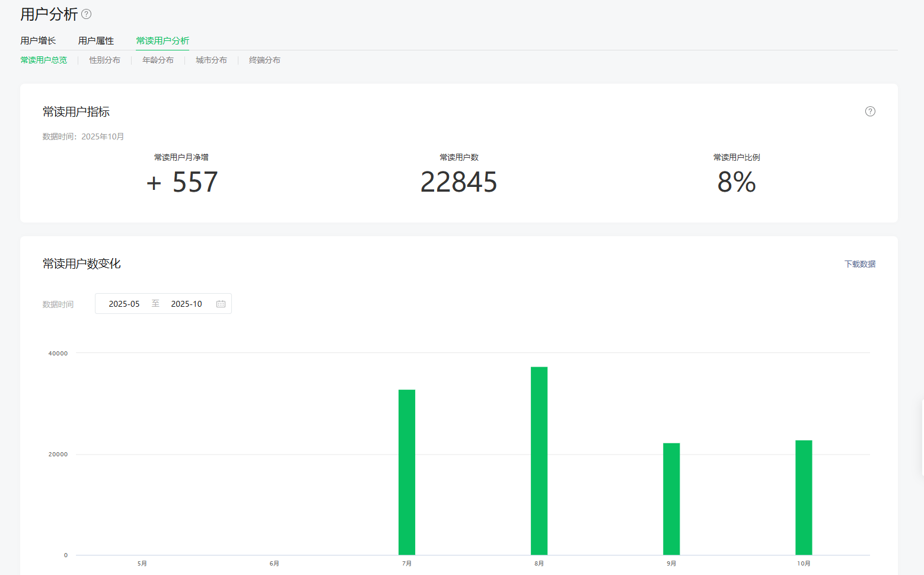Click the start date field 2025-05

click(x=124, y=304)
